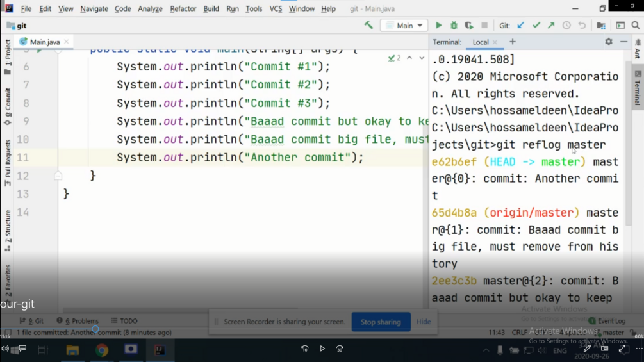Open Chrome from the taskbar
Image resolution: width=644 pixels, height=362 pixels.
[102, 350]
